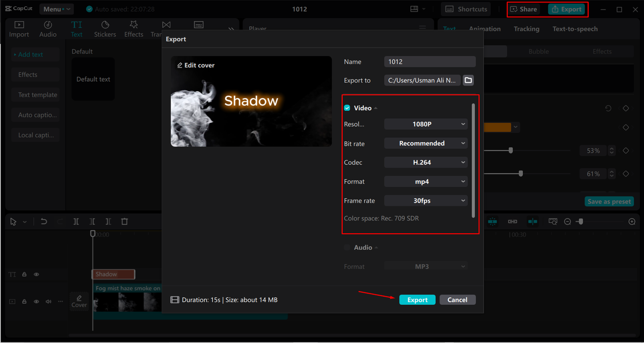This screenshot has height=343, width=644.
Task: Open the Codec dropdown showing H.264
Action: [426, 163]
